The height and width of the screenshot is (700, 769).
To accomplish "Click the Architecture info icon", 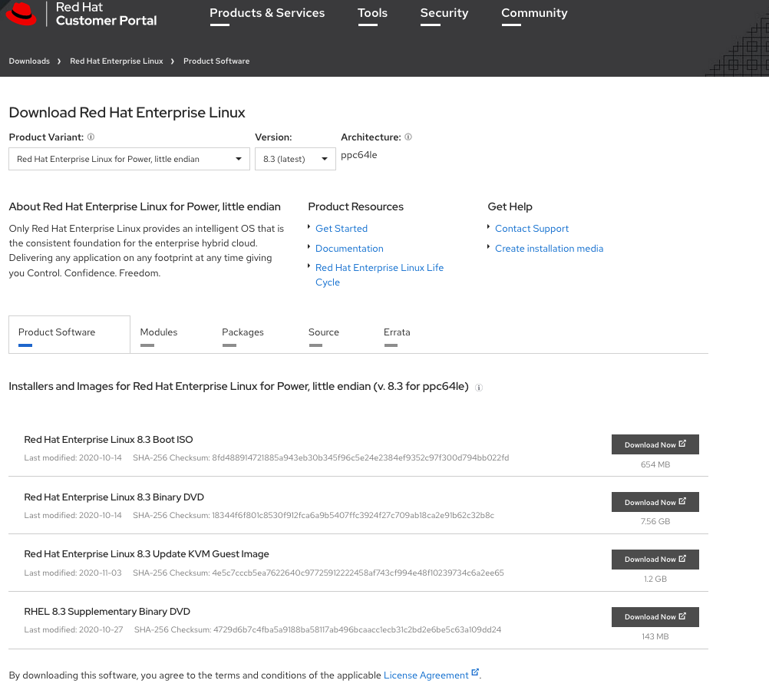I will point(408,137).
